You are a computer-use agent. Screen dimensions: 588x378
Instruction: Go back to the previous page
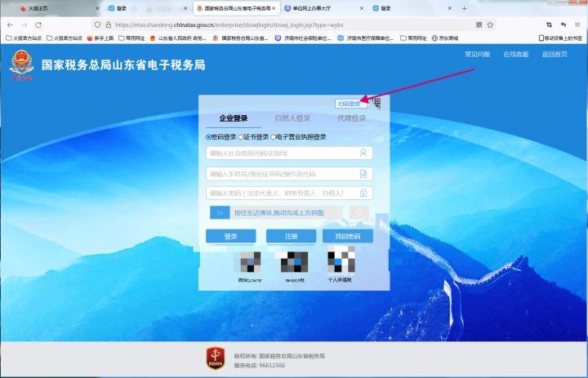coord(10,24)
